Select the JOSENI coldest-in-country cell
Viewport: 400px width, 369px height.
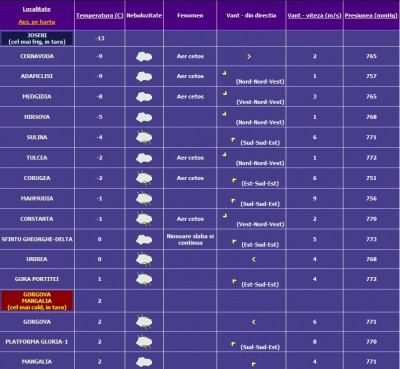pyautogui.click(x=37, y=38)
